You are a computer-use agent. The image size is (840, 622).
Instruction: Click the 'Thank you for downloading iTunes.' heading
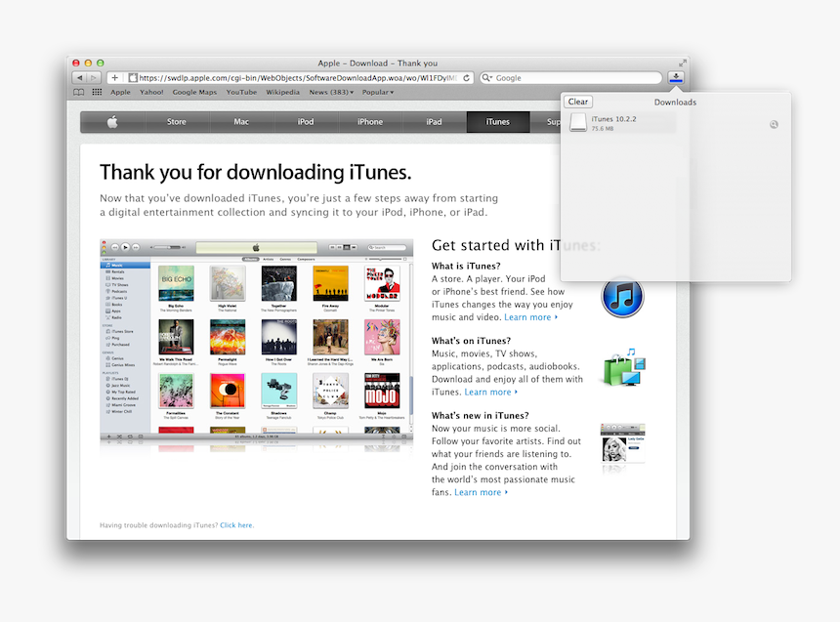coord(256,173)
